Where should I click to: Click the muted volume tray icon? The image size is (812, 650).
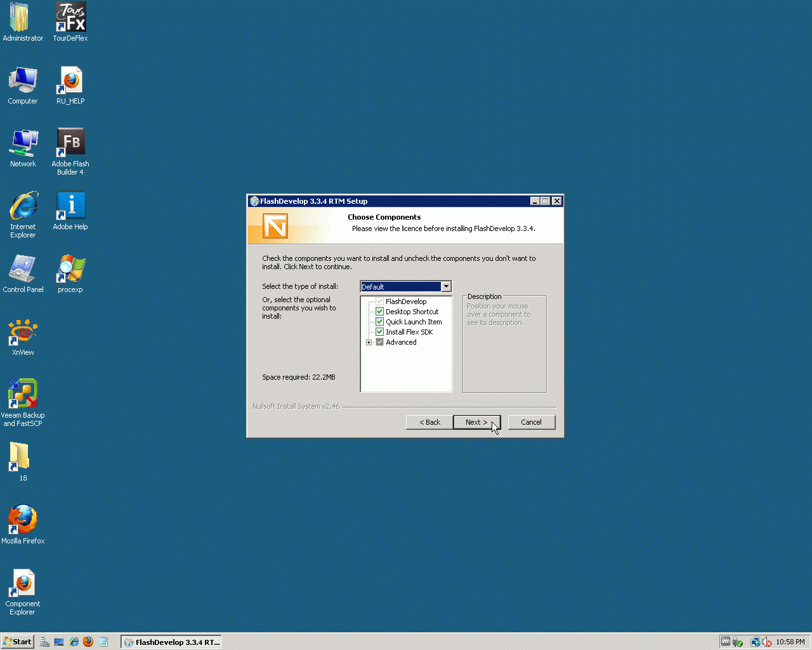[766, 642]
